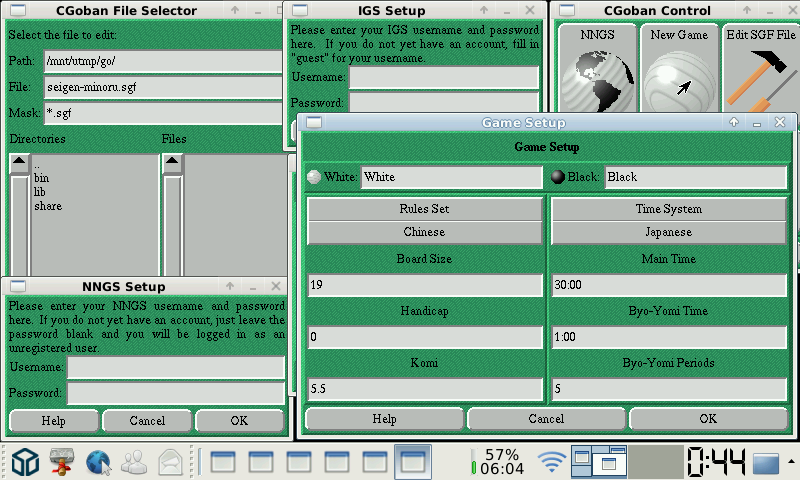Image resolution: width=800 pixels, height=480 pixels.
Task: Open the Game Setup window menu icon
Action: point(314,122)
